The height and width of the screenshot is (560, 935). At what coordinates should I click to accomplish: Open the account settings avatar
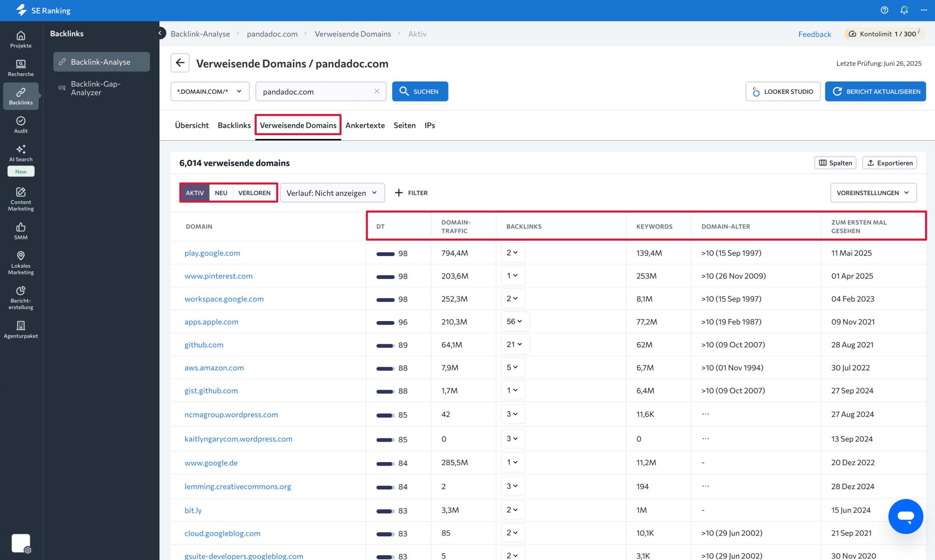tap(21, 544)
